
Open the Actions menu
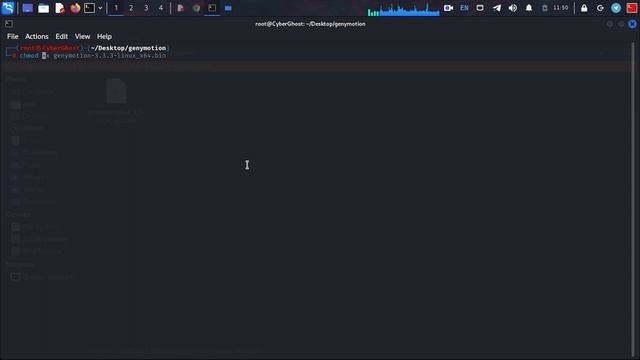coord(37,36)
